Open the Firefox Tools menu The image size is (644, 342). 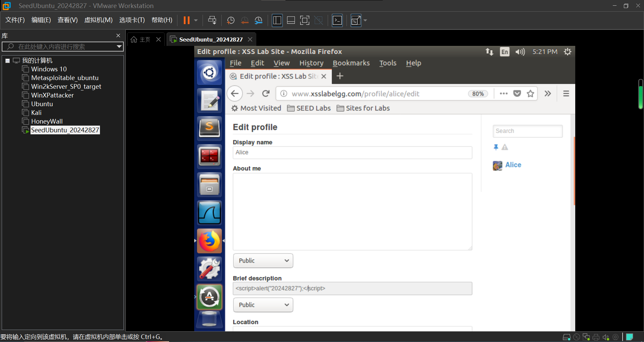coord(388,63)
